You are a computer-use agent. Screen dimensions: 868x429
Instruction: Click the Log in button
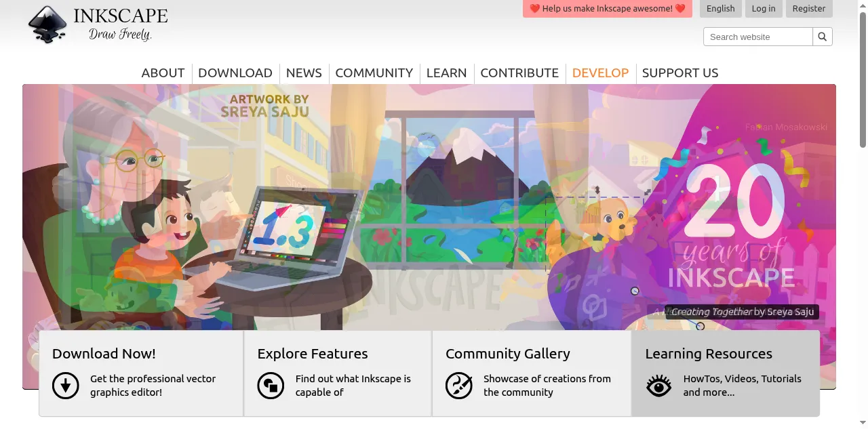click(x=764, y=9)
